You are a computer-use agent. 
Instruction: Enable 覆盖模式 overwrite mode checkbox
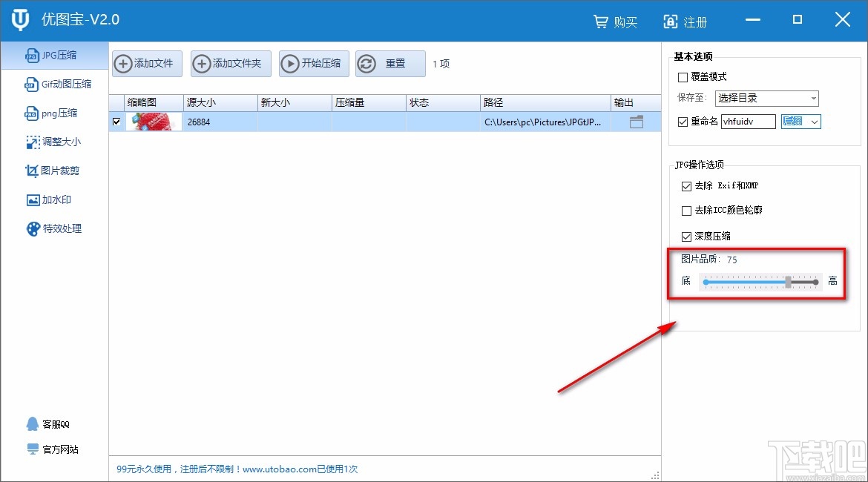[683, 77]
